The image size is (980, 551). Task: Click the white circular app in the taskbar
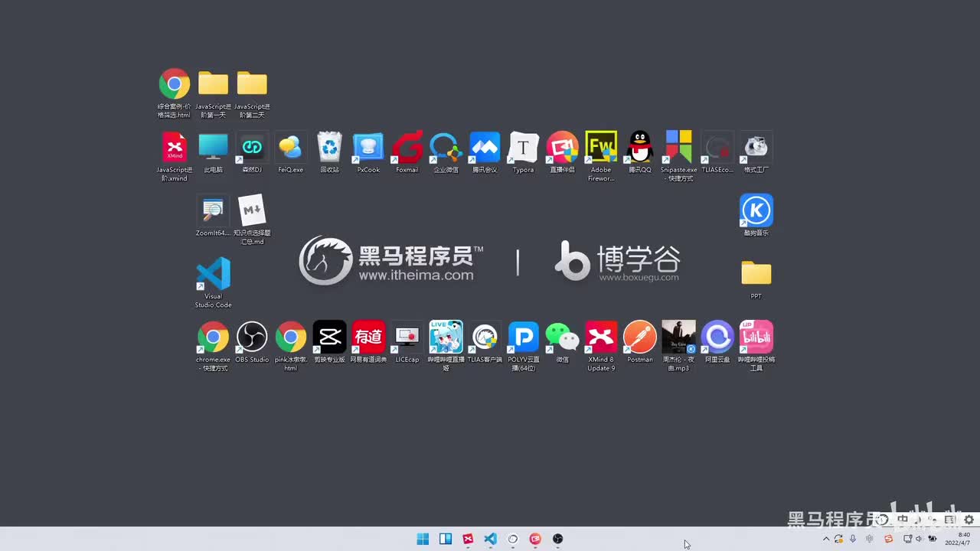point(513,539)
